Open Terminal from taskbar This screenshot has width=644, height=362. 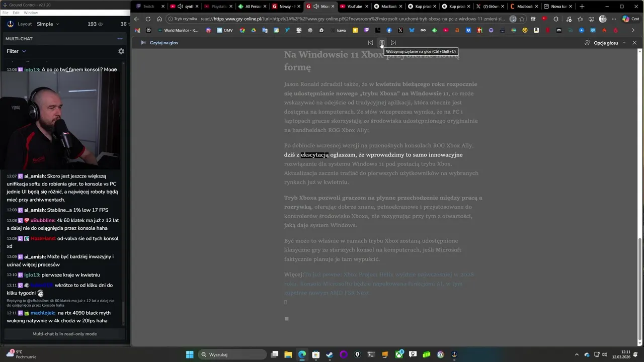tap(371, 354)
